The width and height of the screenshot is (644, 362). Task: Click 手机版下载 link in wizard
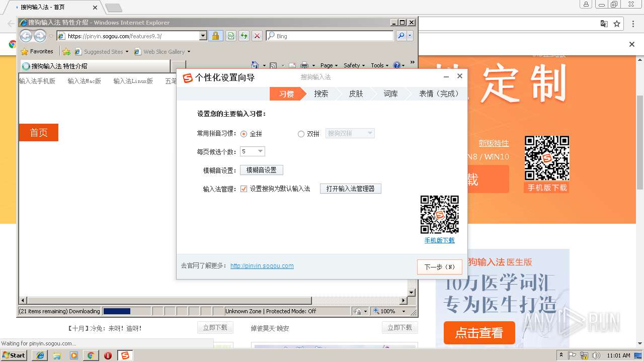pos(439,240)
